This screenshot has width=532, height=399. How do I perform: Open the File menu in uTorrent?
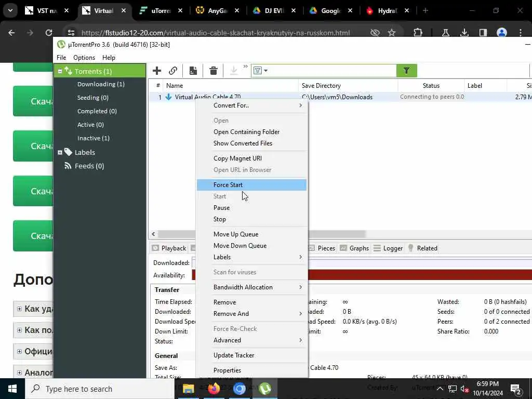click(x=61, y=58)
